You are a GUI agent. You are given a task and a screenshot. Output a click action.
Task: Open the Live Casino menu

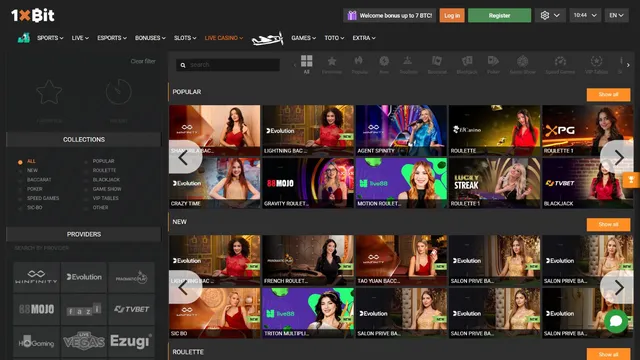click(x=224, y=38)
